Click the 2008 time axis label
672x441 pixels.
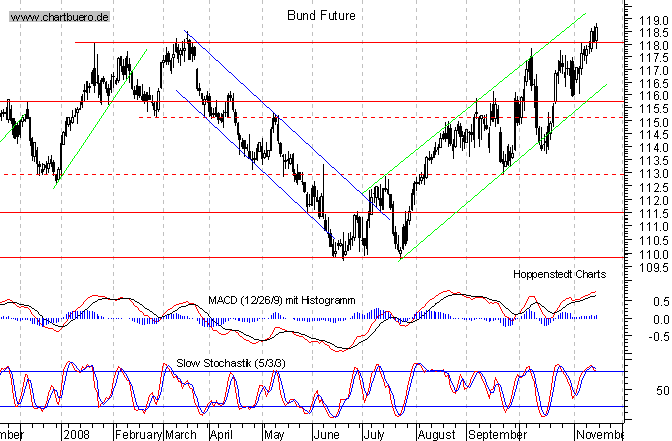coord(76,435)
